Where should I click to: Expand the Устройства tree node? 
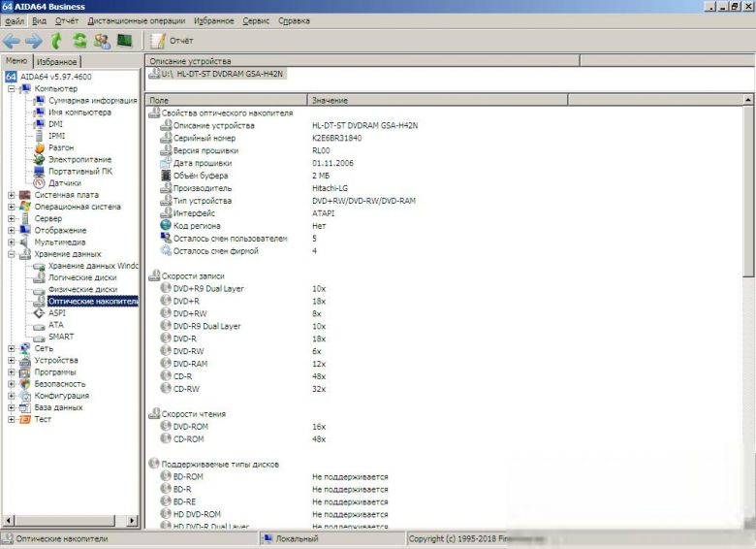tap(11, 361)
